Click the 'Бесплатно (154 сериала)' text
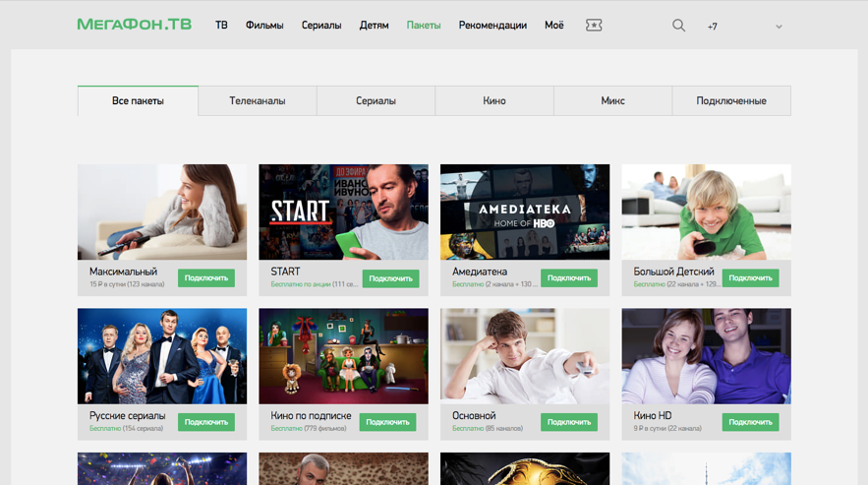The height and width of the screenshot is (485, 868). coord(126,429)
